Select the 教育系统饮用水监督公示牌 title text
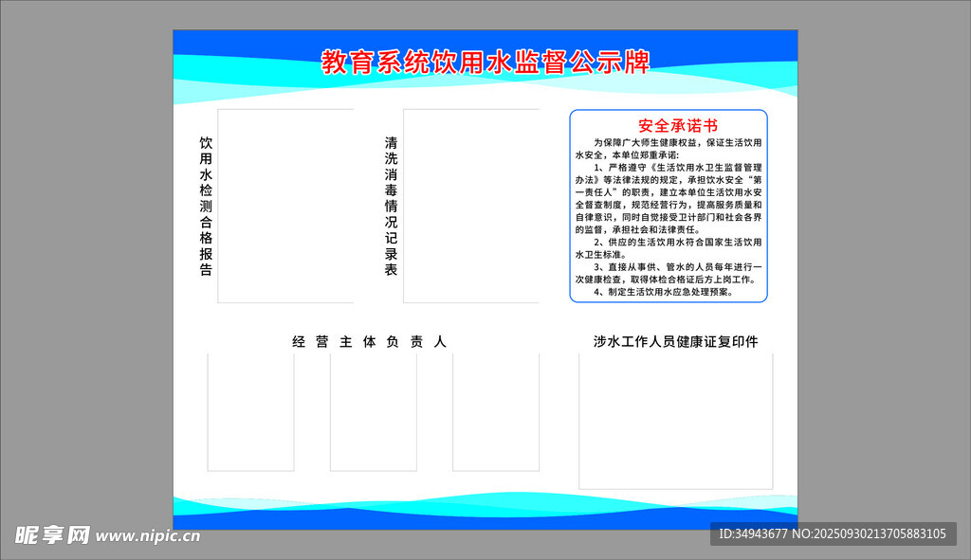This screenshot has width=971, height=560. point(485,63)
